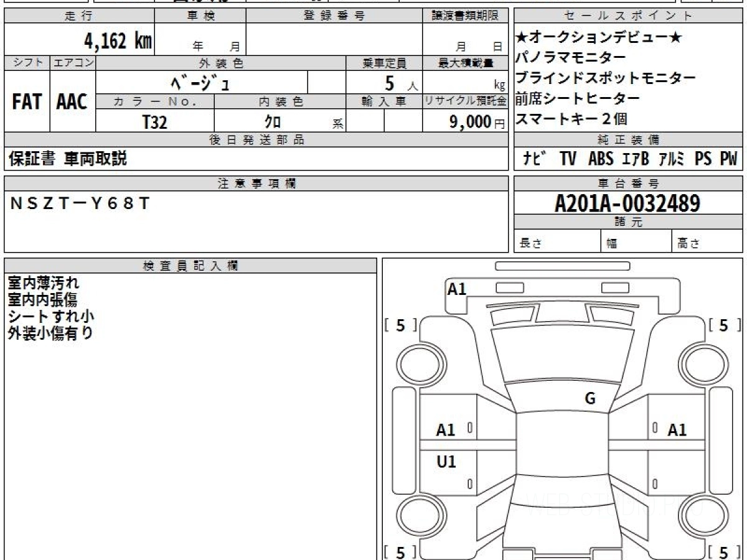Click the 純正装備 header
Screen dimensions: 747x560
tap(628, 140)
